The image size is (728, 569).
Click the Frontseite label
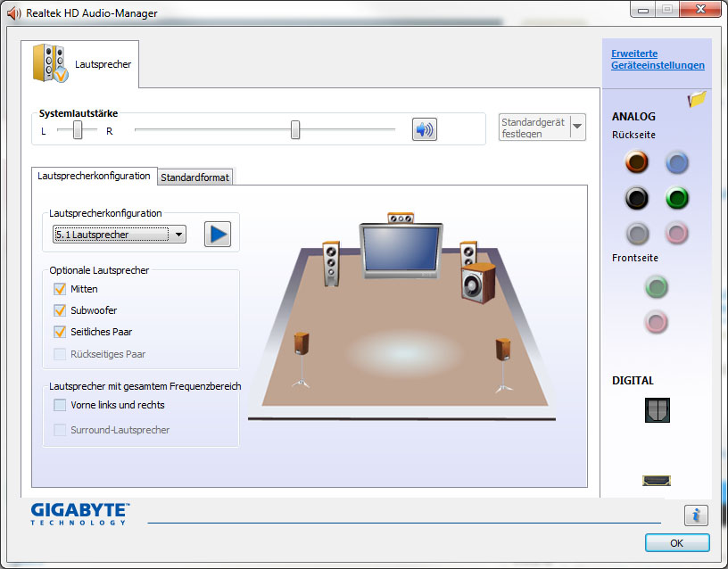(x=634, y=258)
